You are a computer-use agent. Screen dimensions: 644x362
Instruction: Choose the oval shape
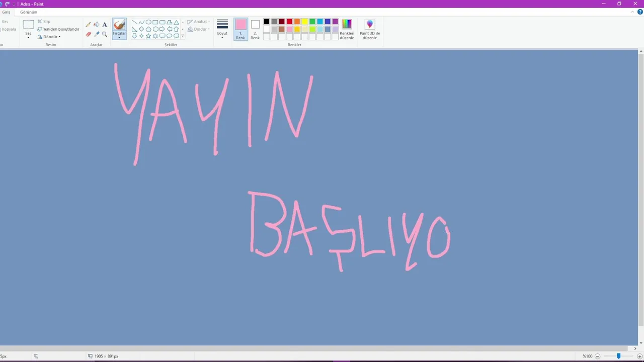pos(148,22)
